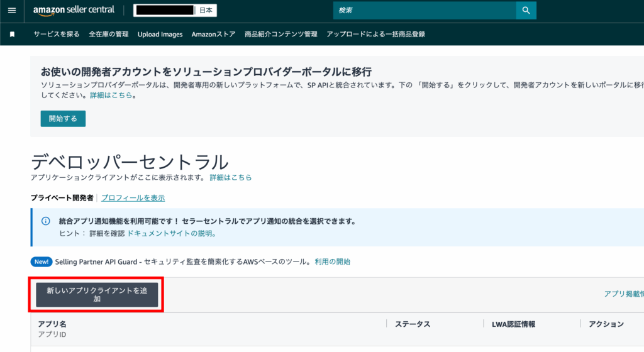The image size is (644, 352).
Task: Click the Amazon Seller Central logo
Action: click(74, 10)
